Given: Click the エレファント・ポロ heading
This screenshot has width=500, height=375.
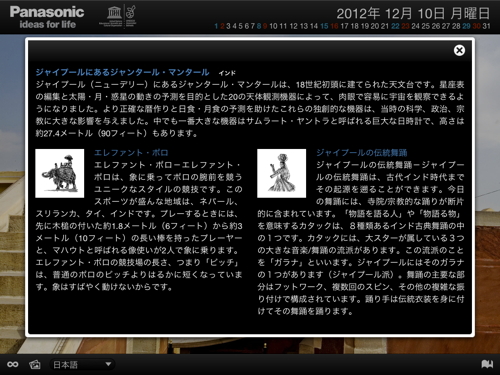Looking at the screenshot, I should click(131, 153).
